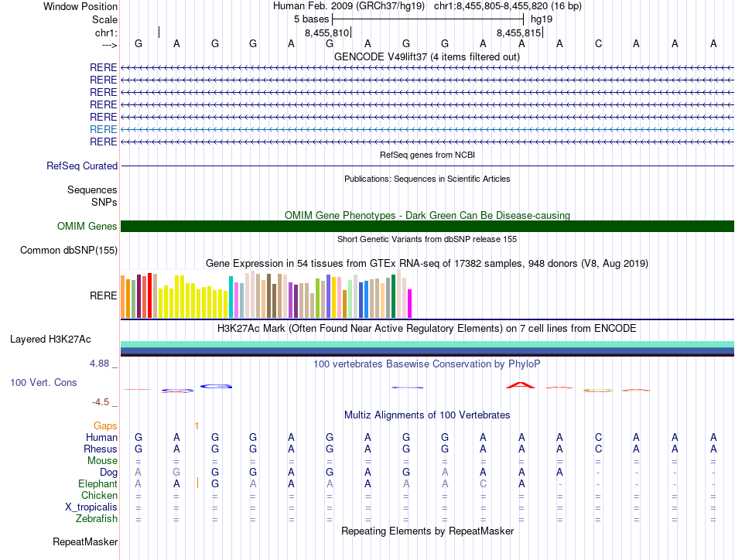Click the Scale label
This screenshot has height=560, width=735.
click(104, 19)
